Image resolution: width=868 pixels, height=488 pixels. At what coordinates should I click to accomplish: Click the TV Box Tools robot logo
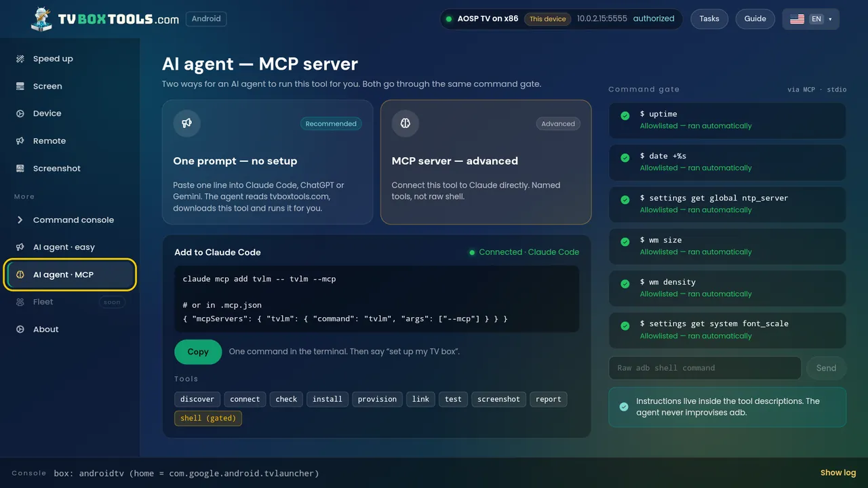[x=41, y=19]
